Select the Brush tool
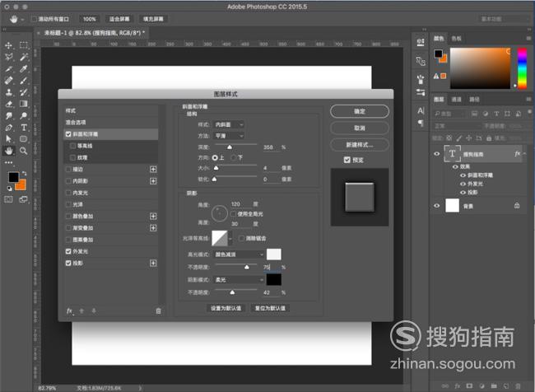This screenshot has height=392, width=535. 24,80
